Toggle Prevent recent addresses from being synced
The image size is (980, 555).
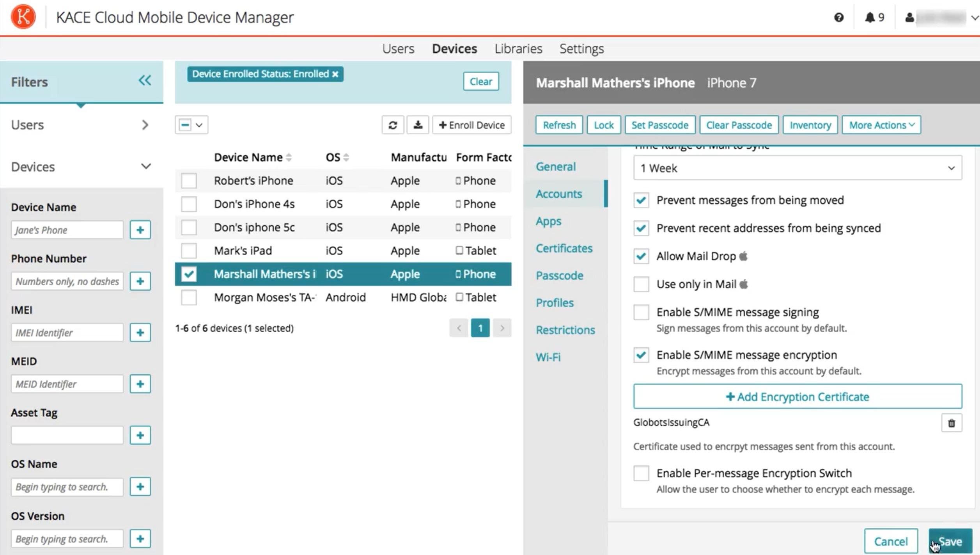[641, 228]
